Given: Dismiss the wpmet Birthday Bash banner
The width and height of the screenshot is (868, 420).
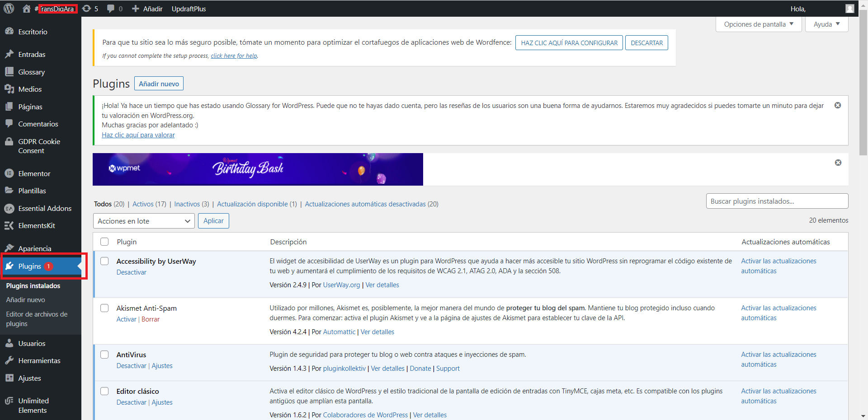Looking at the screenshot, I should [838, 163].
